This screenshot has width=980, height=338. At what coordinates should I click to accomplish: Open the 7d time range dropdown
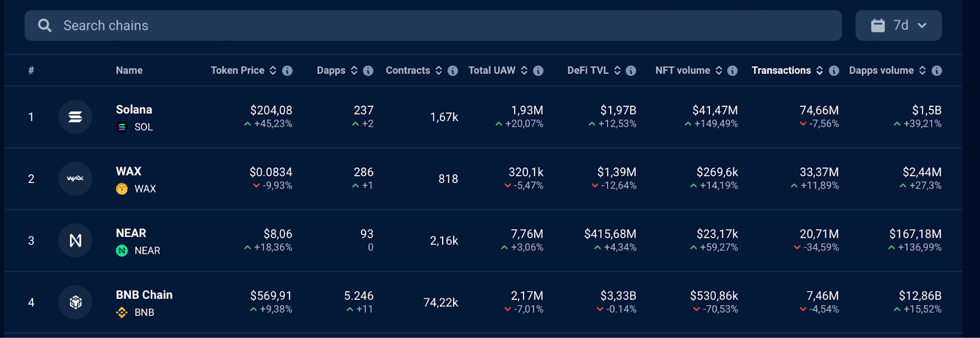tap(899, 25)
